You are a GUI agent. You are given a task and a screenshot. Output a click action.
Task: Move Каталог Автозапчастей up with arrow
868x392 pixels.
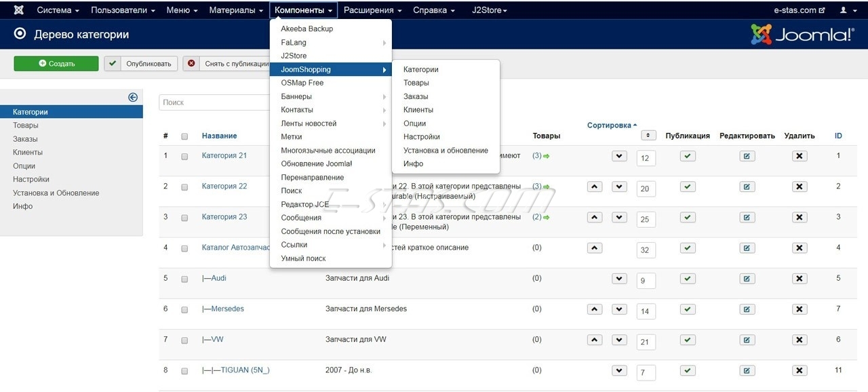pyautogui.click(x=595, y=248)
